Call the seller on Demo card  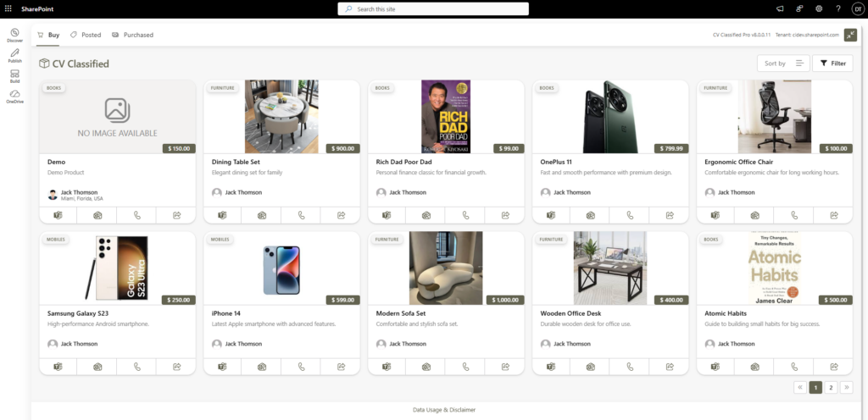136,216
